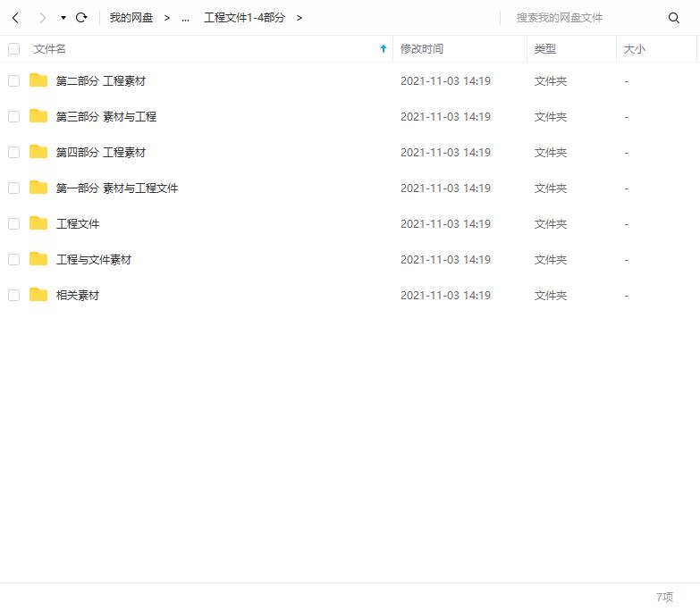This screenshot has width=700, height=611.
Task: Check the box for 工程与文件素材
Action: [x=13, y=259]
